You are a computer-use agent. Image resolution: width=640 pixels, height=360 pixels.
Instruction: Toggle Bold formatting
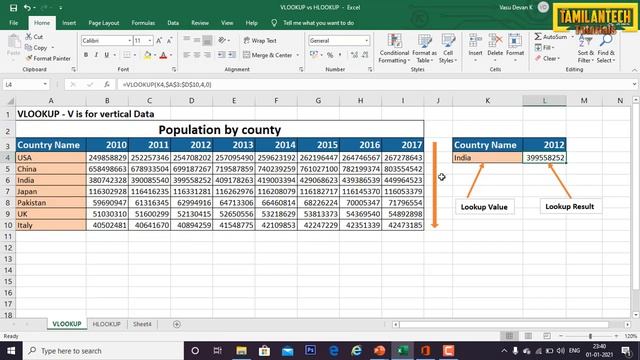click(86, 55)
